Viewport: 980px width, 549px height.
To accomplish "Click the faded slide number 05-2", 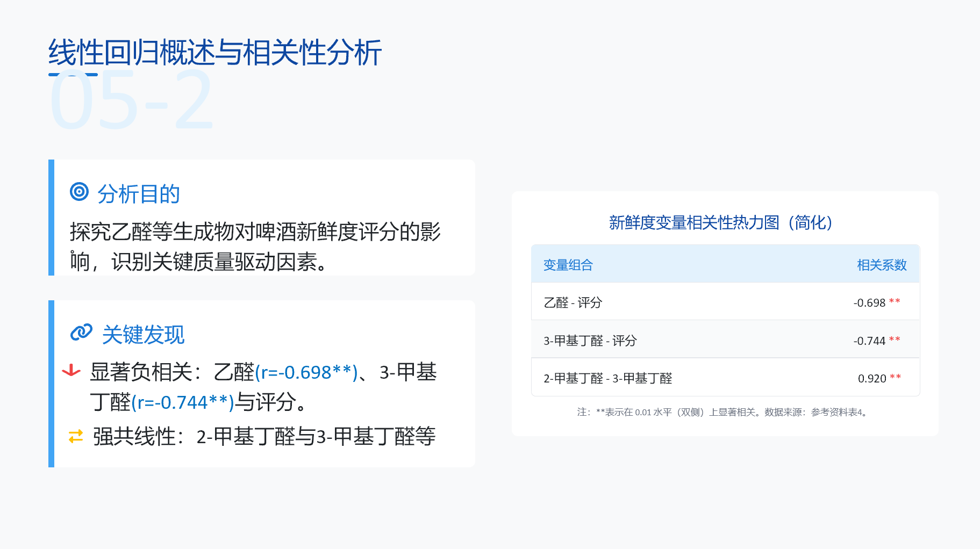I will tap(132, 100).
